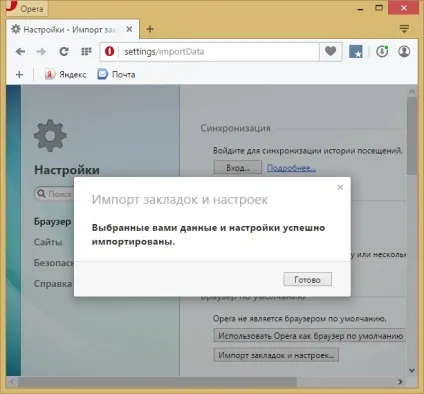This screenshot has height=394, width=424.
Task: Click the settings gear icon
Action: pos(50,136)
